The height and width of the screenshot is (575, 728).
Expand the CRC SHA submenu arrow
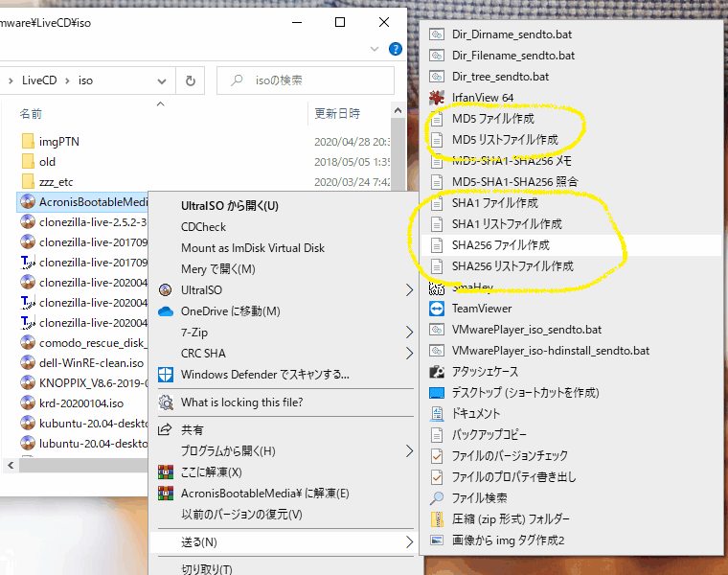pos(409,354)
